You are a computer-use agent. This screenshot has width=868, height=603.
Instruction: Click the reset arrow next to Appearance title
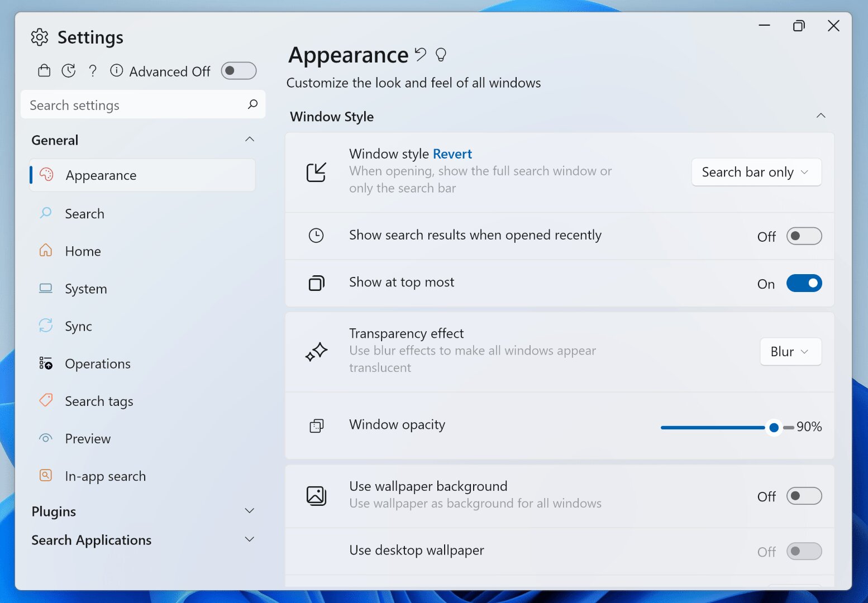421,54
